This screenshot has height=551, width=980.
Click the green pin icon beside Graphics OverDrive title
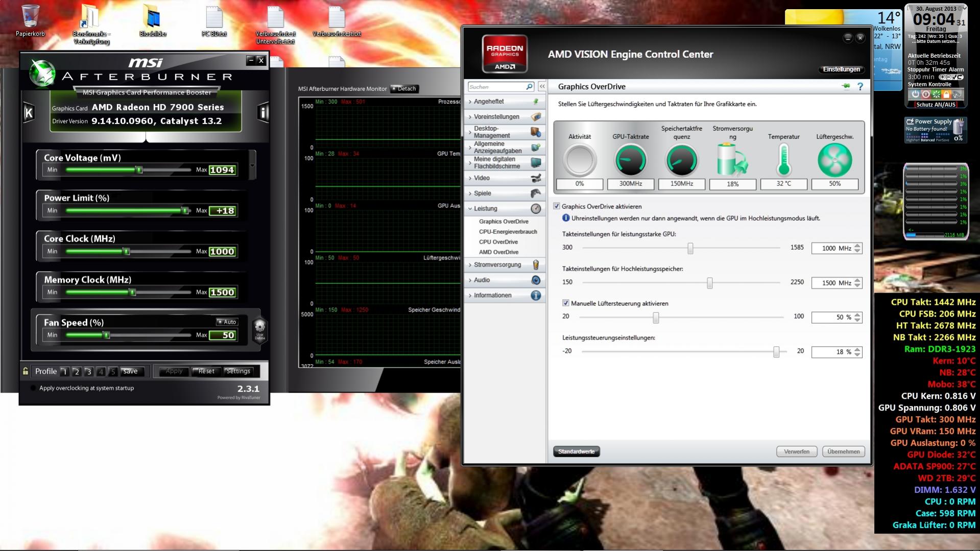tap(846, 86)
